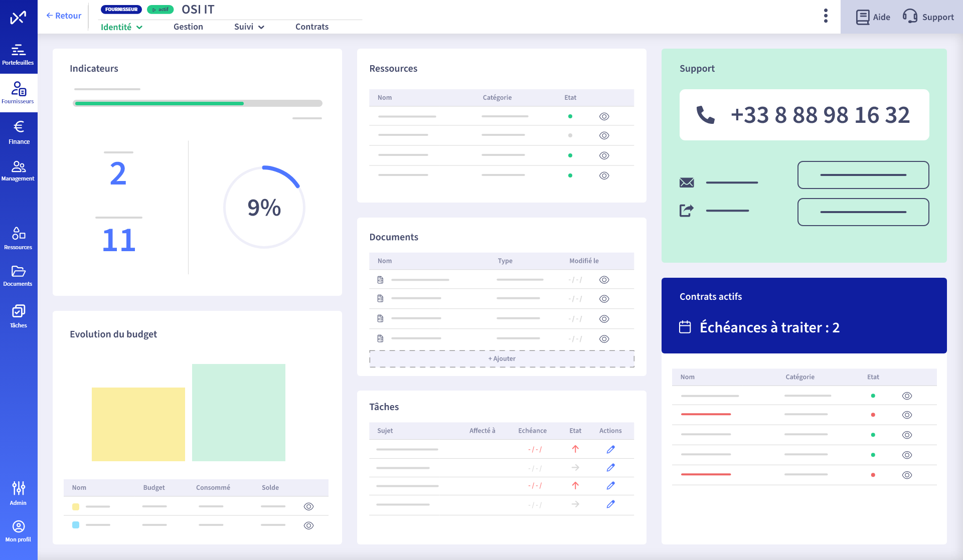Open the Aide help button

[x=873, y=17]
